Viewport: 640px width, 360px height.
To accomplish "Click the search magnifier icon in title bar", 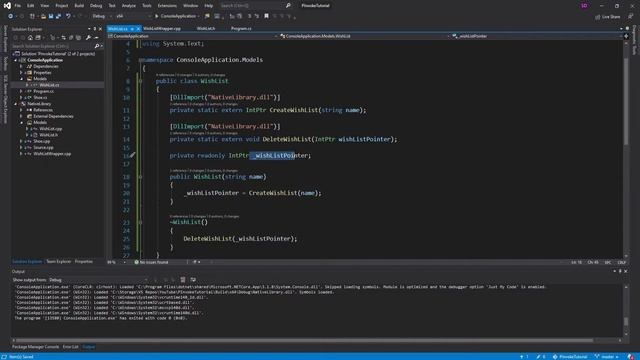I will [288, 6].
